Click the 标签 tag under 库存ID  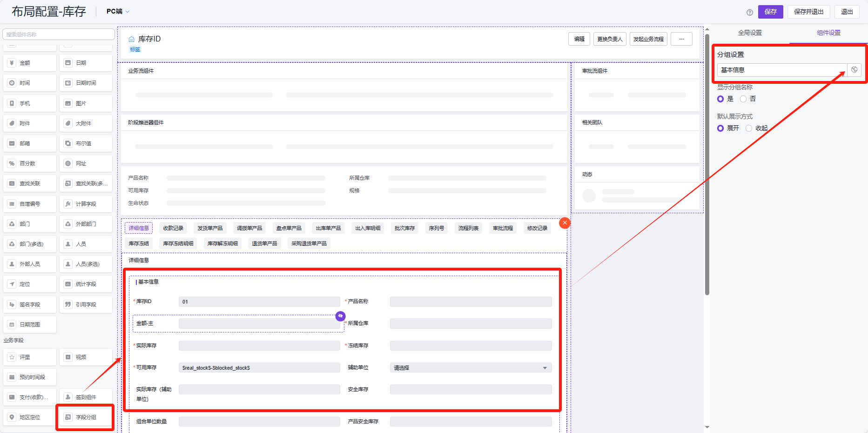[135, 49]
